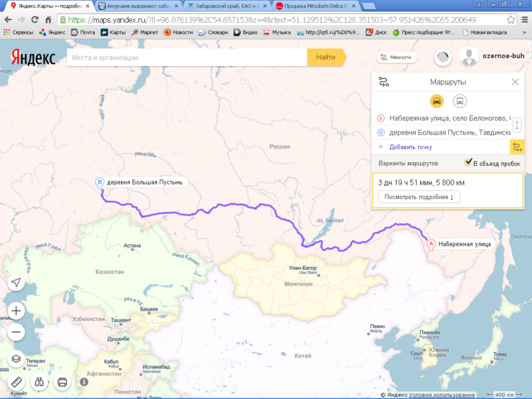Expand Посмотреть подробнее route details
Screen dimensions: 532x399
coord(419,197)
